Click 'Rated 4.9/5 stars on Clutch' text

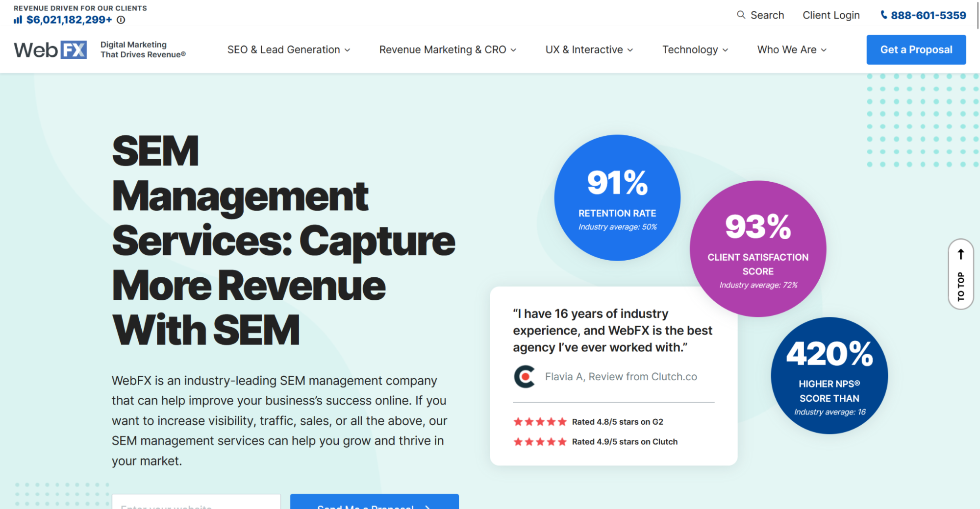click(625, 442)
